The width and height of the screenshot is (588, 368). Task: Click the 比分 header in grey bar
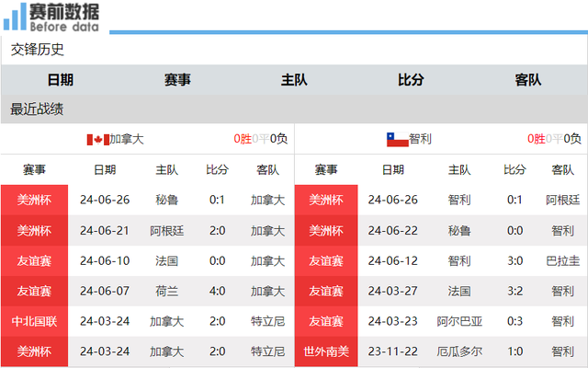(411, 80)
